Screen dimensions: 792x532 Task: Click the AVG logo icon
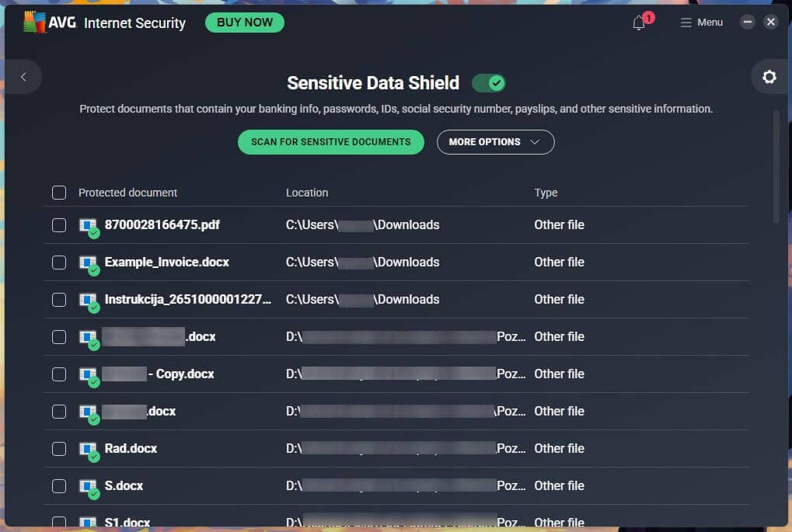click(34, 23)
